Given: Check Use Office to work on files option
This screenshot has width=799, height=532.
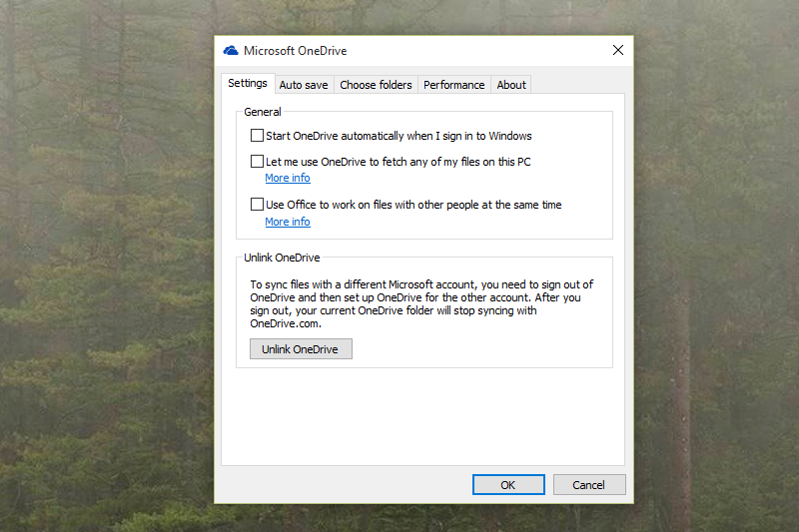Looking at the screenshot, I should click(x=257, y=205).
